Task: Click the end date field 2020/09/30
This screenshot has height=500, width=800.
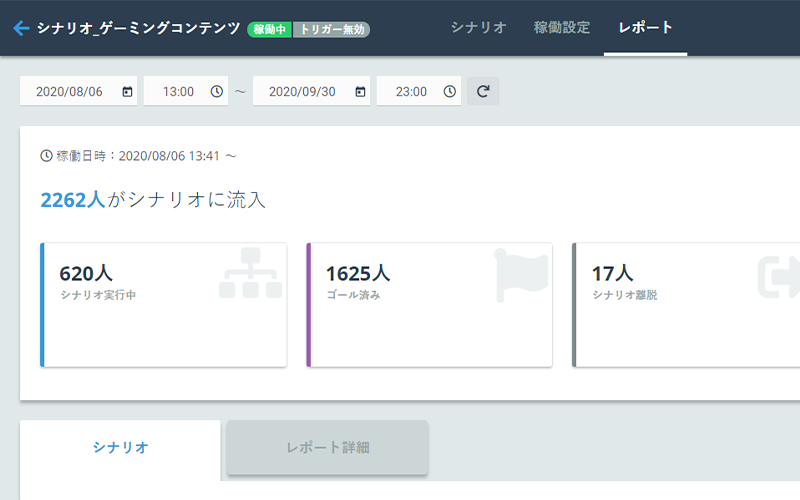Action: click(x=311, y=91)
